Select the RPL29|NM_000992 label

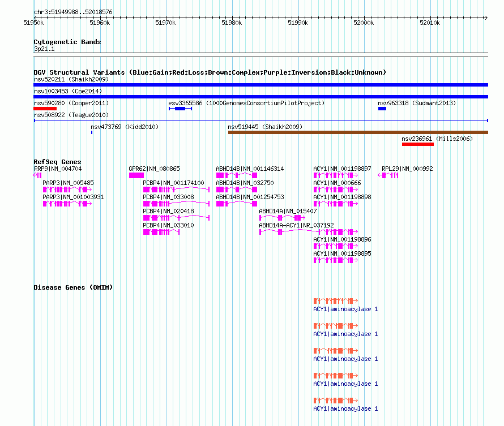click(x=407, y=169)
